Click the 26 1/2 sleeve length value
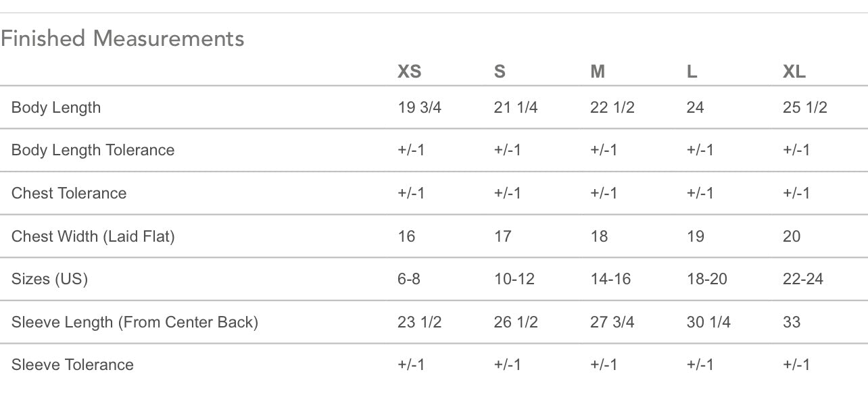This screenshot has width=868, height=395. (516, 322)
